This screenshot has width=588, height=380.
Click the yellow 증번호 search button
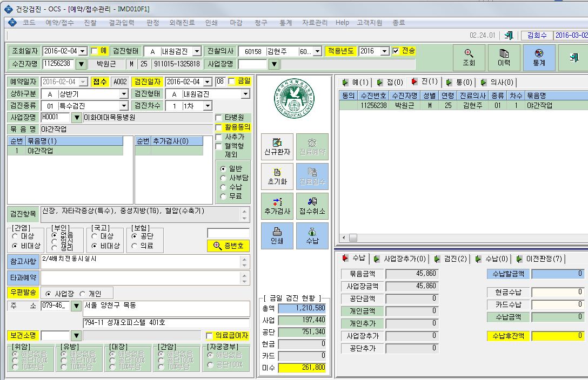click(x=229, y=246)
